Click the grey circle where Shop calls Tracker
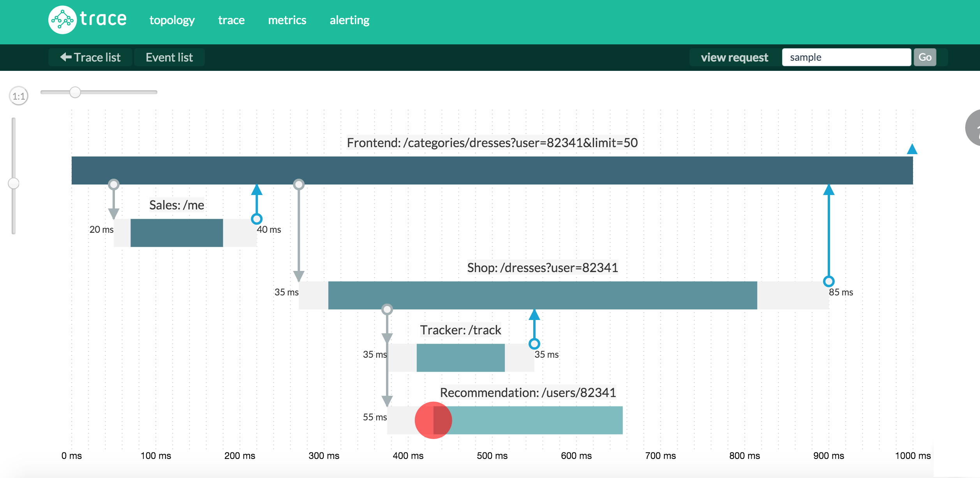The width and height of the screenshot is (980, 478). pos(387,309)
